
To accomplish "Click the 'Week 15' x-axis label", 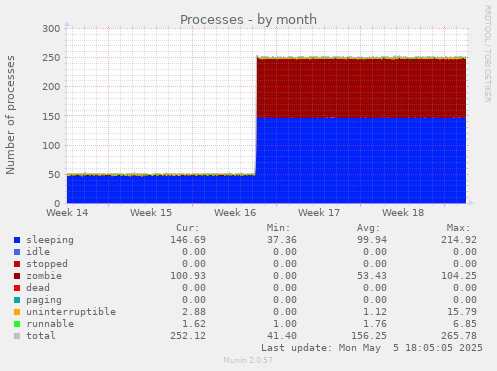I will (151, 213).
